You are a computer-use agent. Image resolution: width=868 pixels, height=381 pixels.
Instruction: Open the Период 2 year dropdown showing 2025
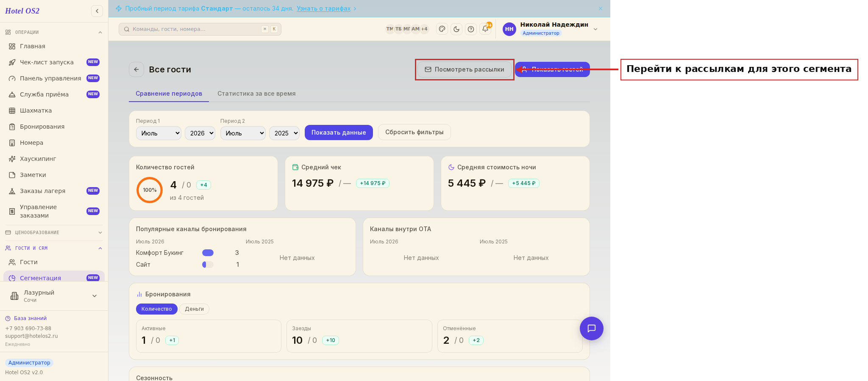pos(284,133)
